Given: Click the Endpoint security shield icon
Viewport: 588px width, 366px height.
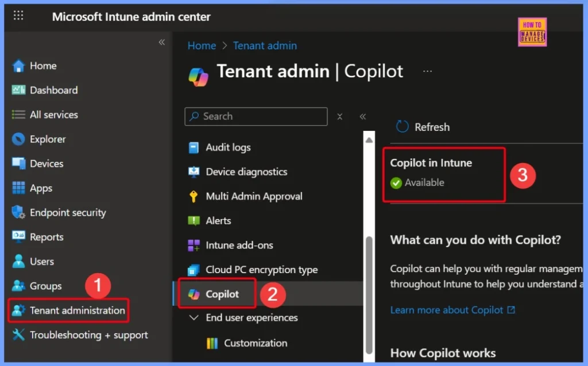Looking at the screenshot, I should pos(18,212).
